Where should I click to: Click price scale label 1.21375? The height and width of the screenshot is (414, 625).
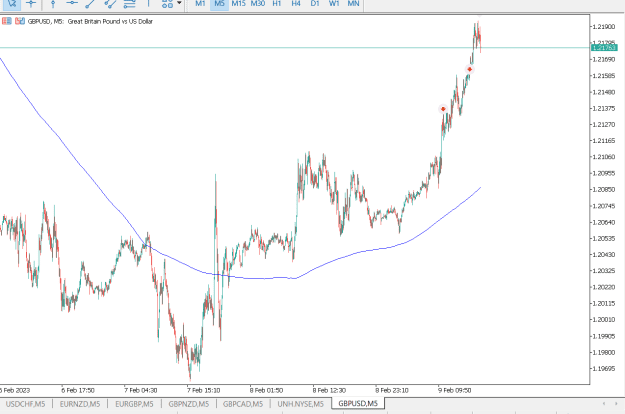604,108
